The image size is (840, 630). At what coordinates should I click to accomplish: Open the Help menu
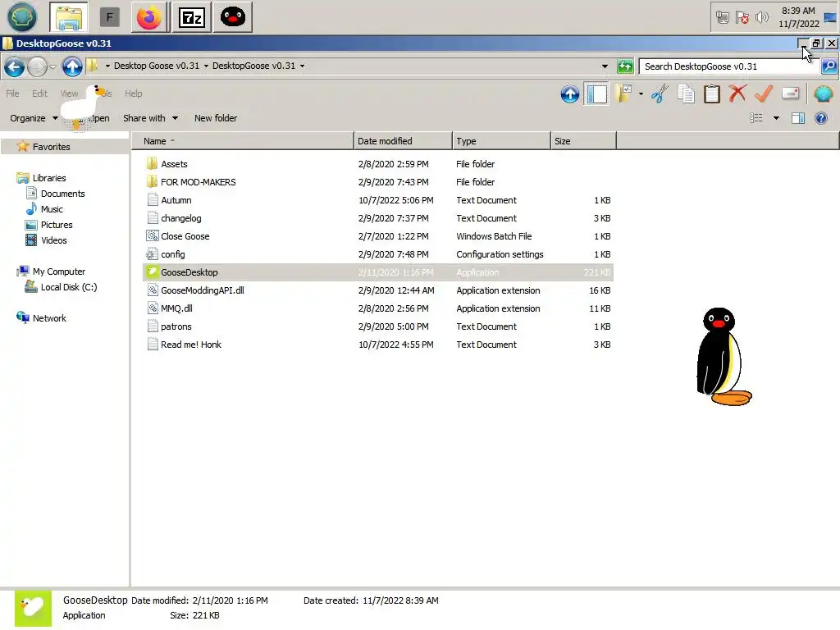[134, 94]
